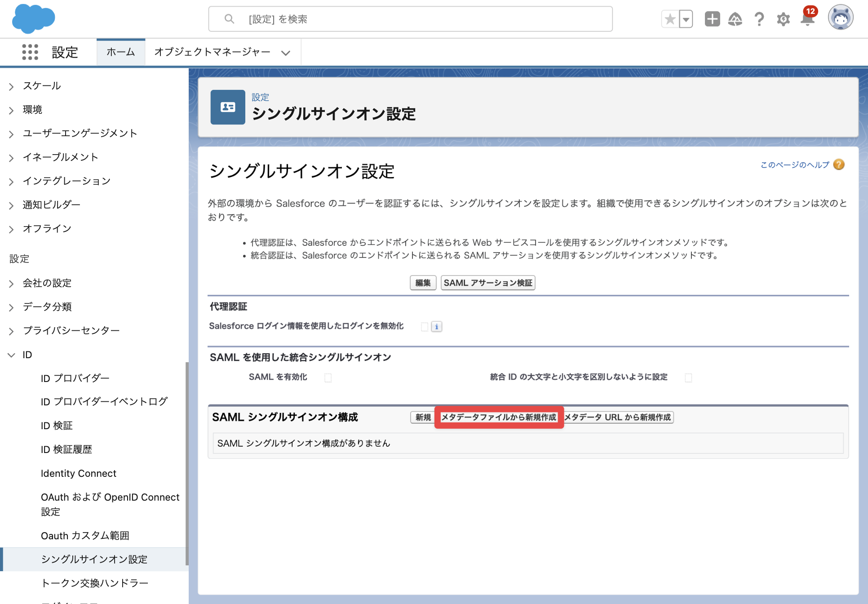Click the search magnifier icon
Image resolution: width=868 pixels, height=604 pixels.
[229, 19]
